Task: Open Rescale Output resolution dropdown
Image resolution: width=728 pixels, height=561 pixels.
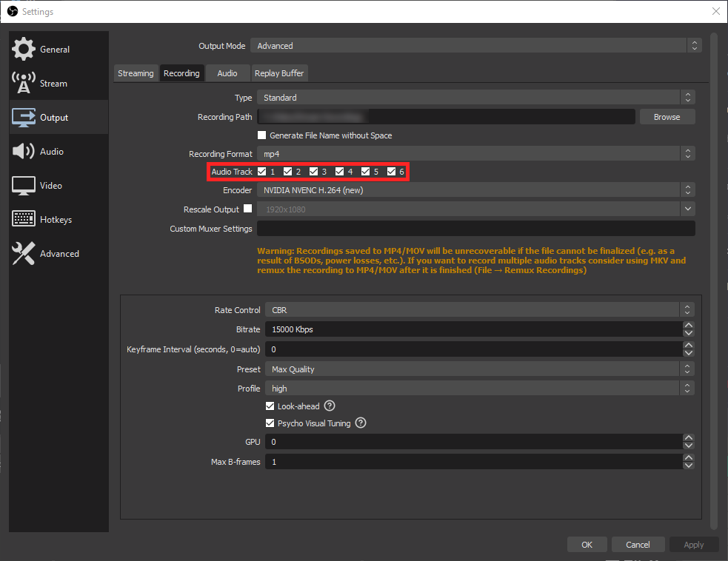Action: 476,209
